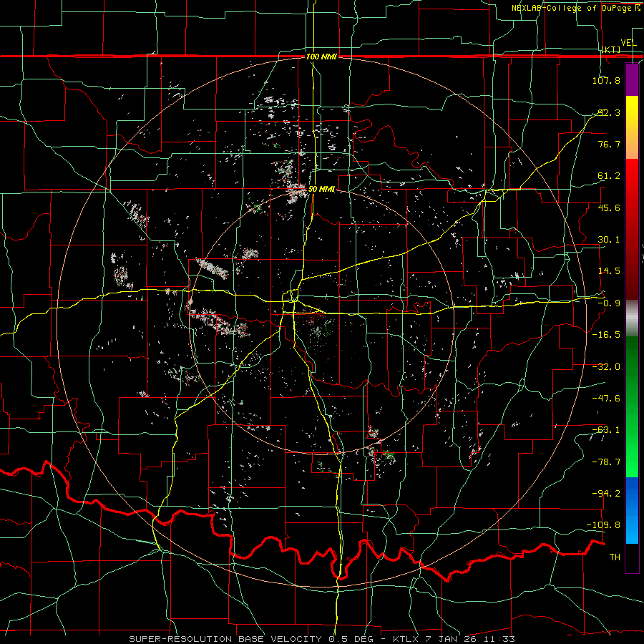Viewport: 644px width, 644px height.
Task: Select the -32.0 scale value
Action: (x=606, y=367)
